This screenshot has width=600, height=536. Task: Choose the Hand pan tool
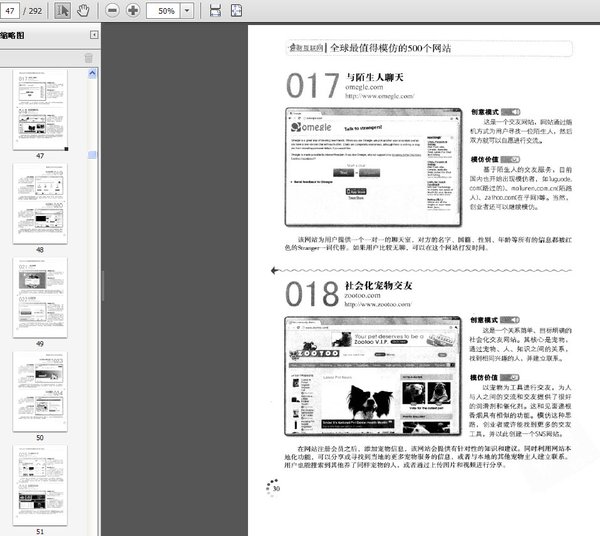click(x=83, y=10)
